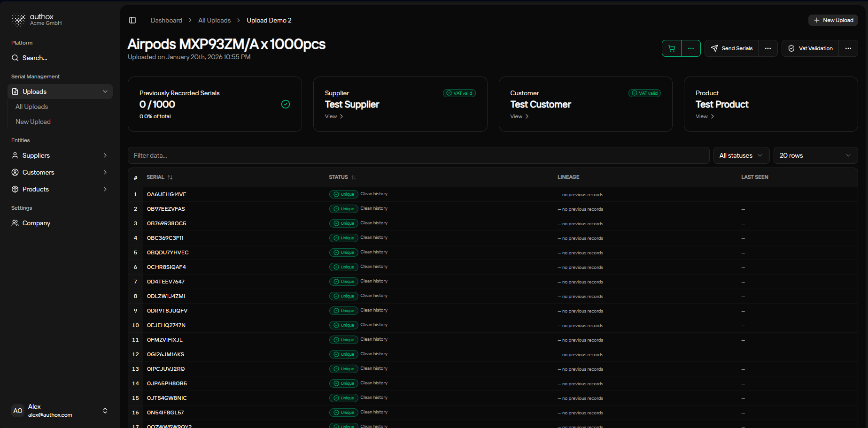Open Company settings in the sidebar

pyautogui.click(x=36, y=223)
